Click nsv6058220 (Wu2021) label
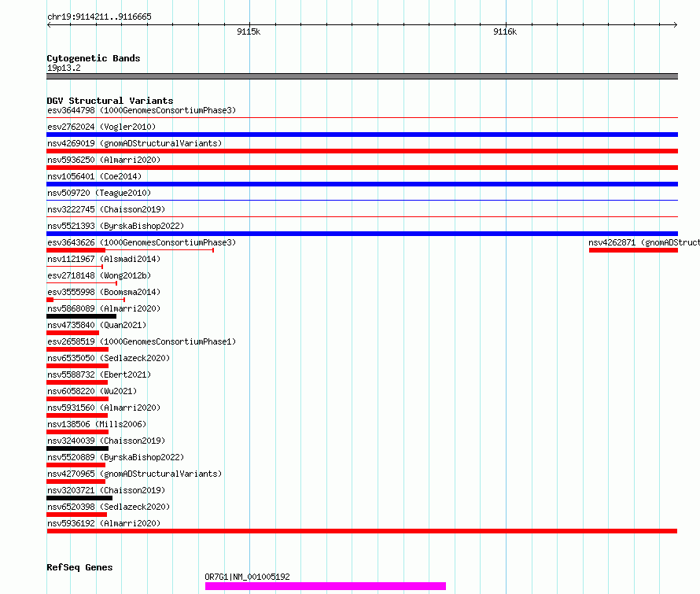Viewport: 700px width, 594px height. (92, 391)
